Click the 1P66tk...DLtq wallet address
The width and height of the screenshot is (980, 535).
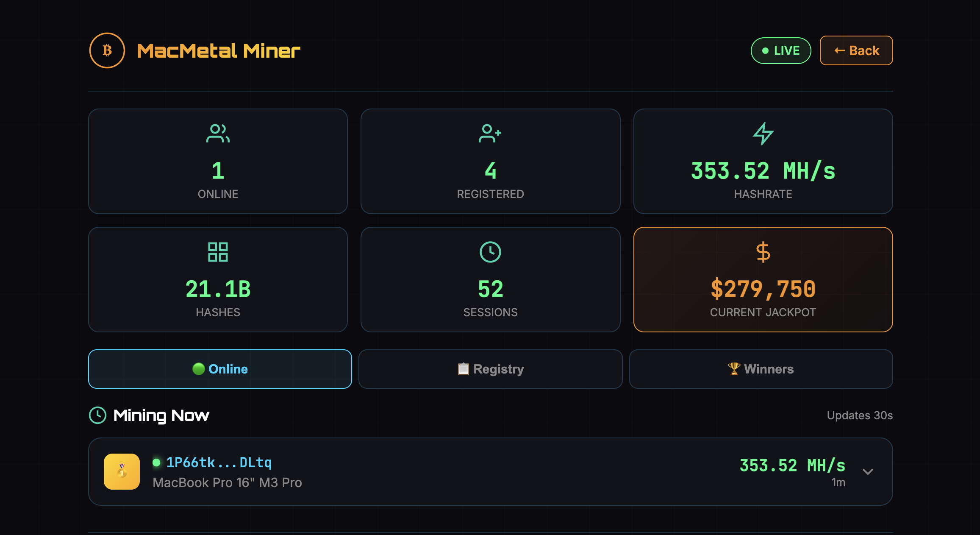pyautogui.click(x=219, y=462)
